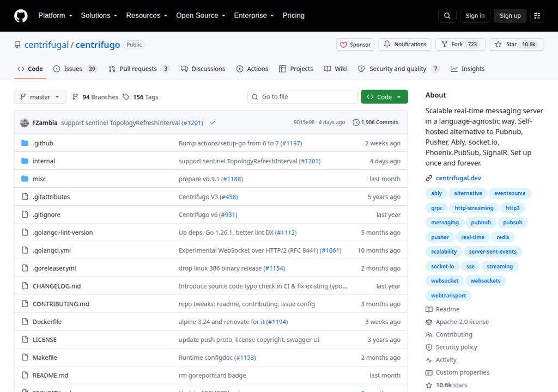
Task: Click the star icon beside 10.6k stars
Action: (x=429, y=385)
